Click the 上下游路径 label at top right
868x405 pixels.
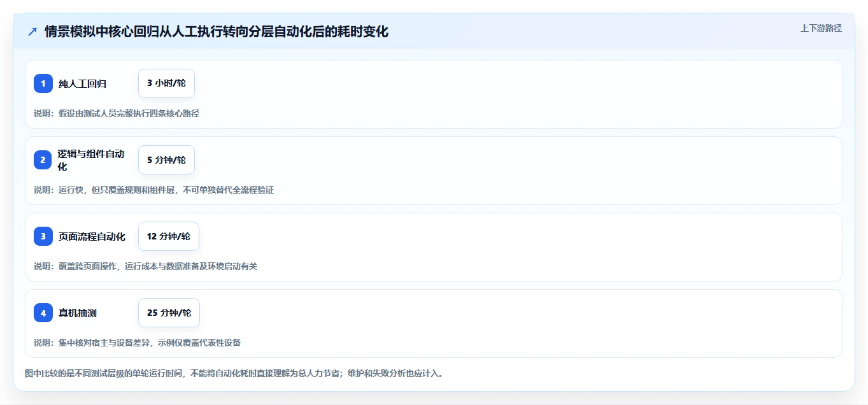pyautogui.click(x=821, y=28)
